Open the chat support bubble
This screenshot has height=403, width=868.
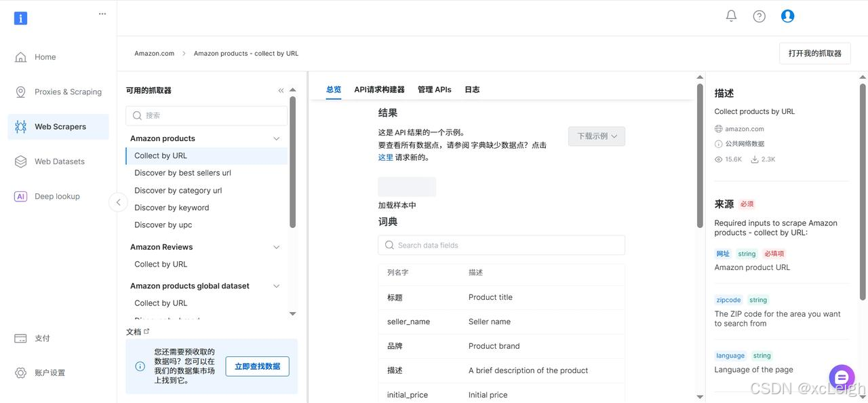(842, 377)
